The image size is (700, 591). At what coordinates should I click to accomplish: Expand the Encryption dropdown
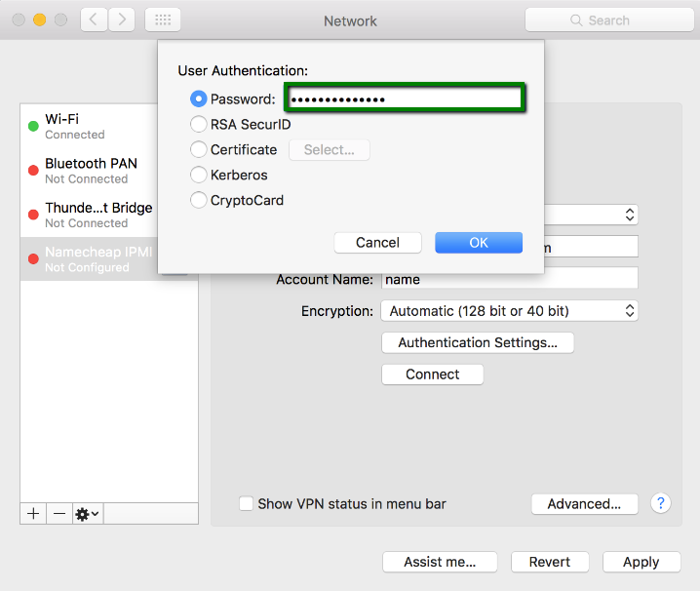coord(508,311)
